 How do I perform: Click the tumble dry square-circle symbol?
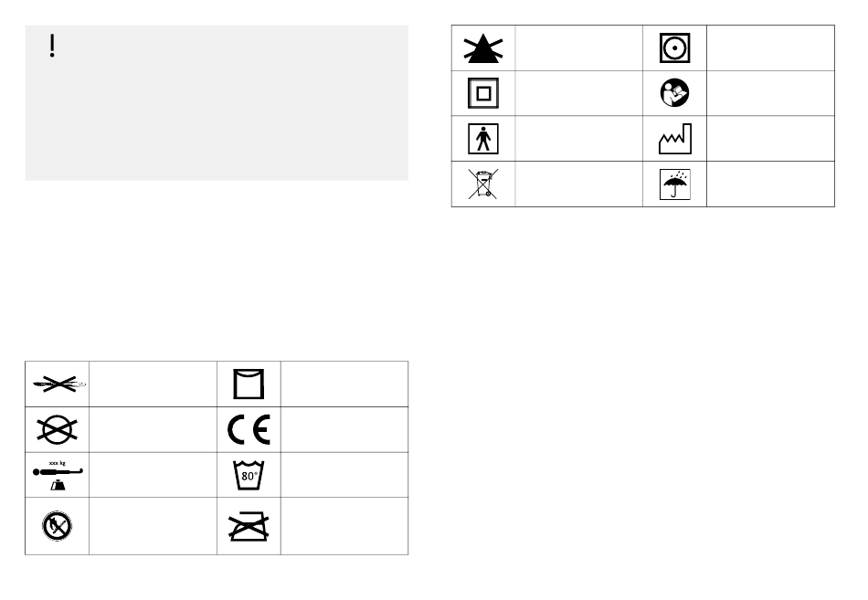pyautogui.click(x=674, y=47)
